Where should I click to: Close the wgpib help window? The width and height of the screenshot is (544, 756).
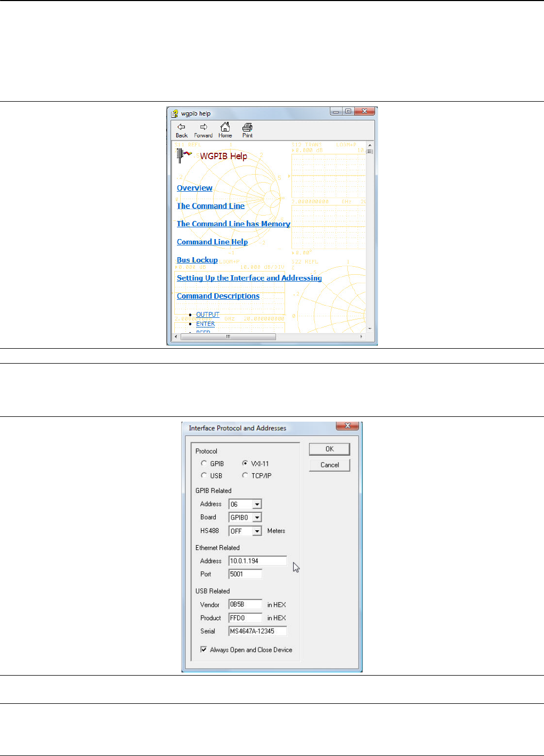pyautogui.click(x=364, y=111)
